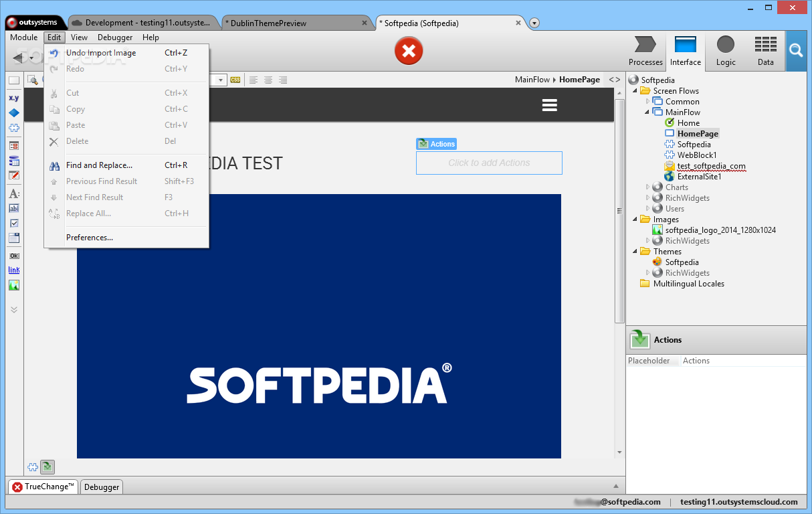The width and height of the screenshot is (812, 514).
Task: Open the CSS style sheet editor
Action: pos(235,80)
